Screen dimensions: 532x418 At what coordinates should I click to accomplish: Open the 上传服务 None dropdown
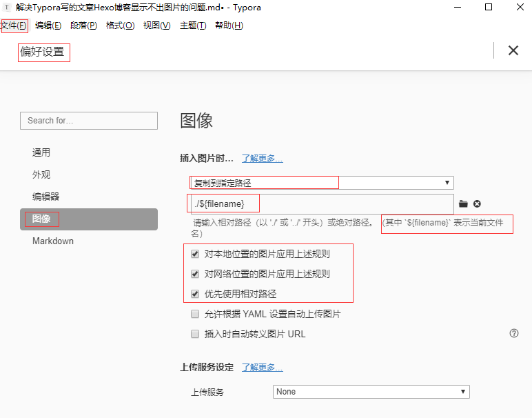coord(371,392)
